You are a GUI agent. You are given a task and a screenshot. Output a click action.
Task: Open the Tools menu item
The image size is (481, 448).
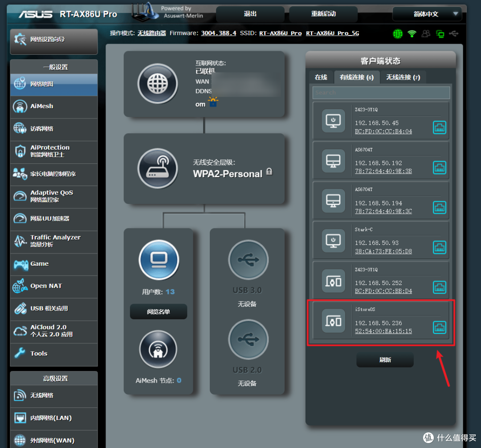point(54,354)
